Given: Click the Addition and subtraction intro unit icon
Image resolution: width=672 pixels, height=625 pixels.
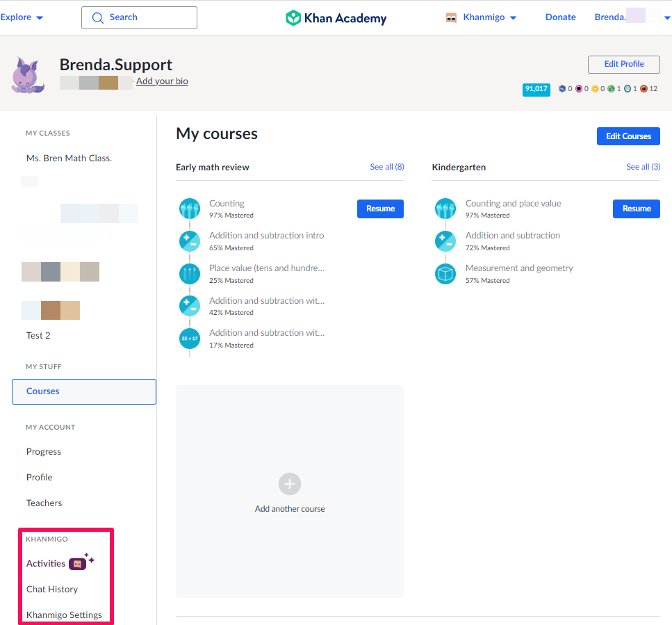Looking at the screenshot, I should (190, 241).
